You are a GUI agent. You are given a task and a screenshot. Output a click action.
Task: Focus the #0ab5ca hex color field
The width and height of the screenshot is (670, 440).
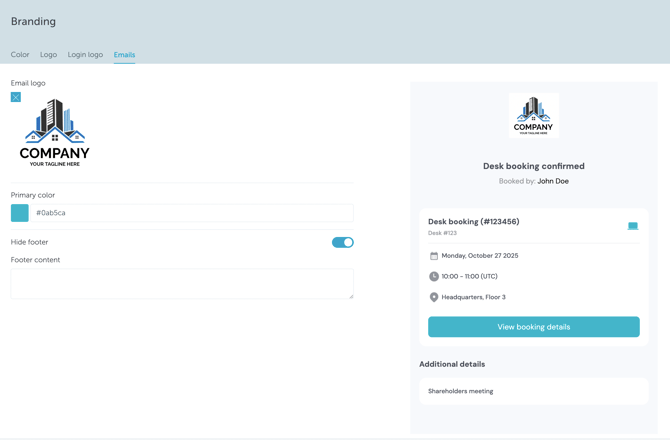click(x=190, y=213)
